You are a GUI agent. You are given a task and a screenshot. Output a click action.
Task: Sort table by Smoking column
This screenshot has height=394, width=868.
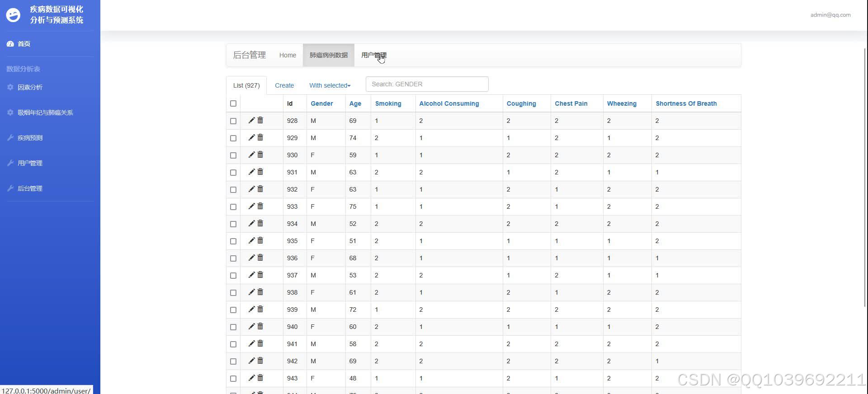[x=388, y=103]
